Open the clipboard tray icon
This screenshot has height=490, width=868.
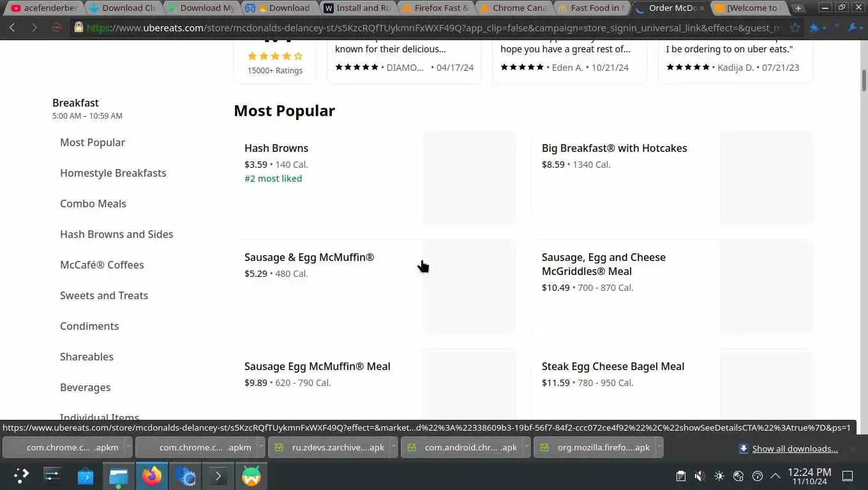pyautogui.click(x=681, y=476)
